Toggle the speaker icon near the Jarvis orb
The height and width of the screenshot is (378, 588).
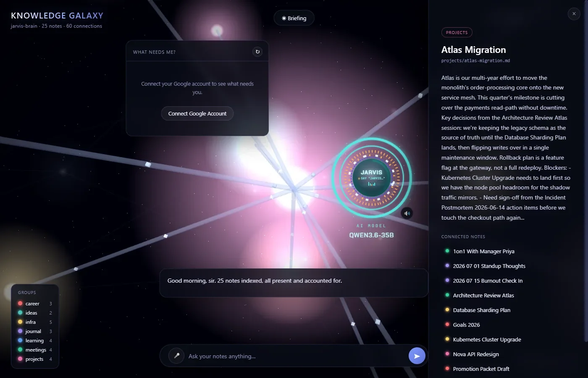[407, 213]
